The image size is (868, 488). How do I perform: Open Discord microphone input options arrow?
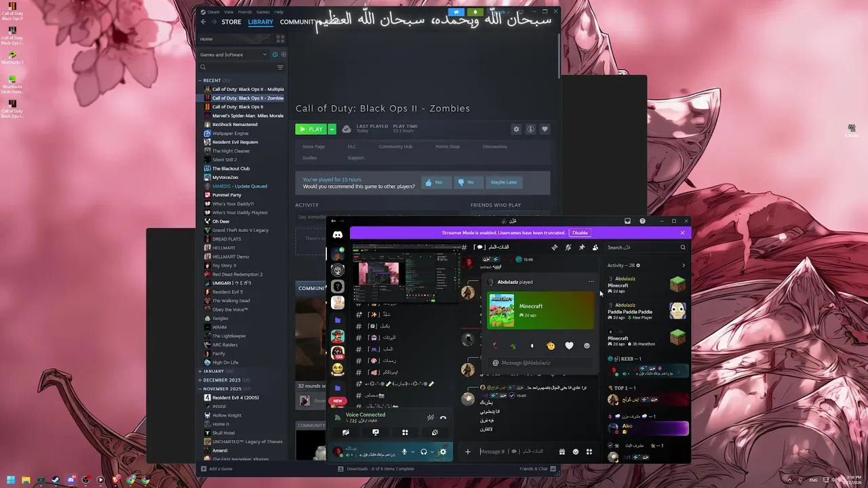[x=412, y=452]
